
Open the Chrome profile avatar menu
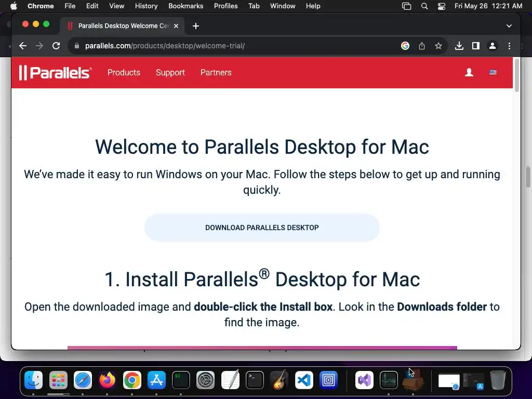tap(493, 46)
